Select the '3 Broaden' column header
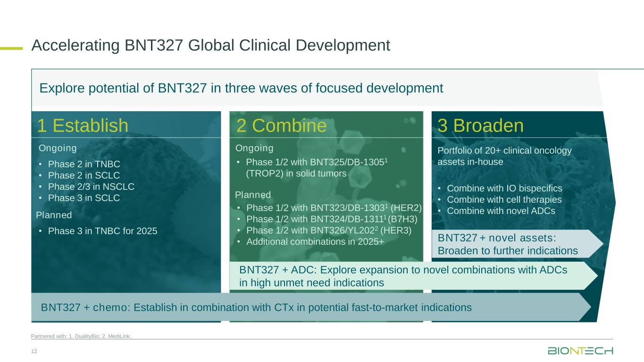This screenshot has width=644, height=362. pyautogui.click(x=480, y=125)
